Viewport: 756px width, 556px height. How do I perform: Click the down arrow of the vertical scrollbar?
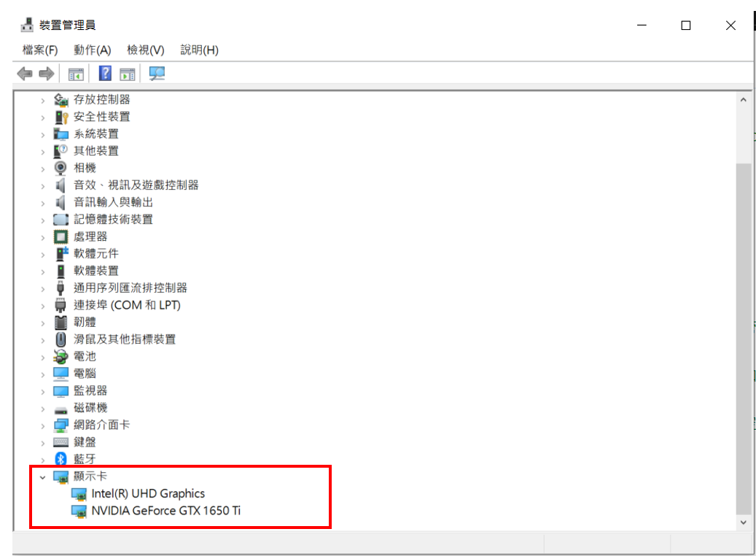click(743, 522)
